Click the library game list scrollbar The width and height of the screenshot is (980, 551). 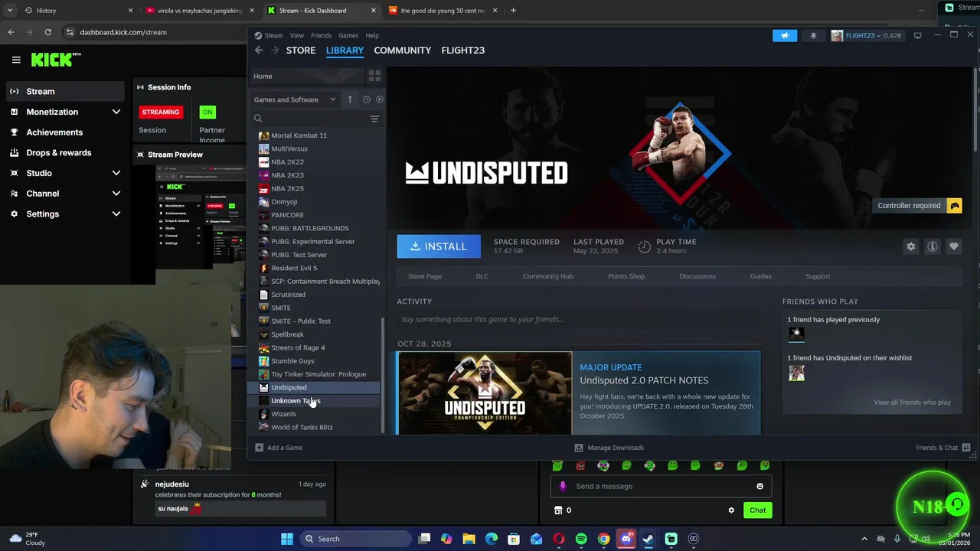[x=382, y=375]
